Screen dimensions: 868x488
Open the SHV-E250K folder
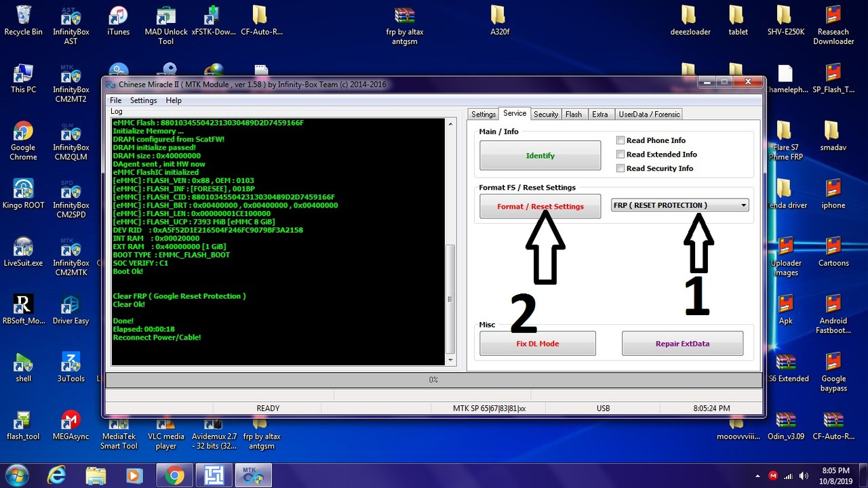(785, 20)
